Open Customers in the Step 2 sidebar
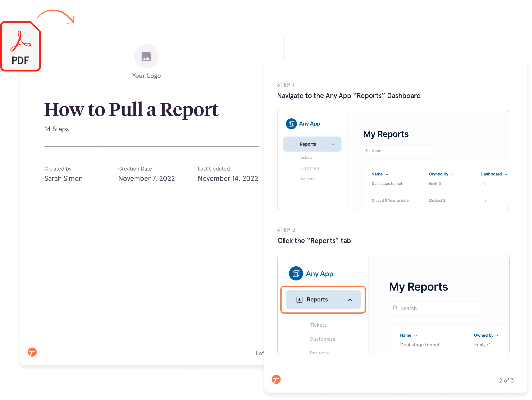Screen dimensions: 532x400 322,339
